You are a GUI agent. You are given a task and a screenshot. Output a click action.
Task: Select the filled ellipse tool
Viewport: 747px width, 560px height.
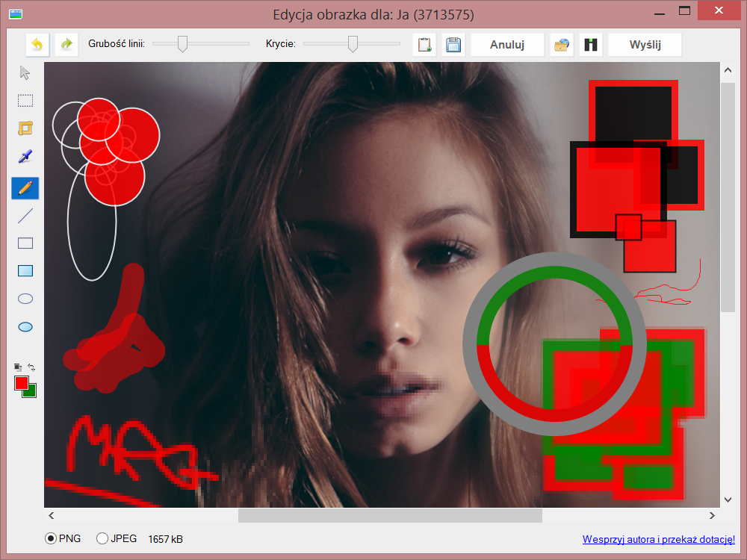click(x=25, y=327)
